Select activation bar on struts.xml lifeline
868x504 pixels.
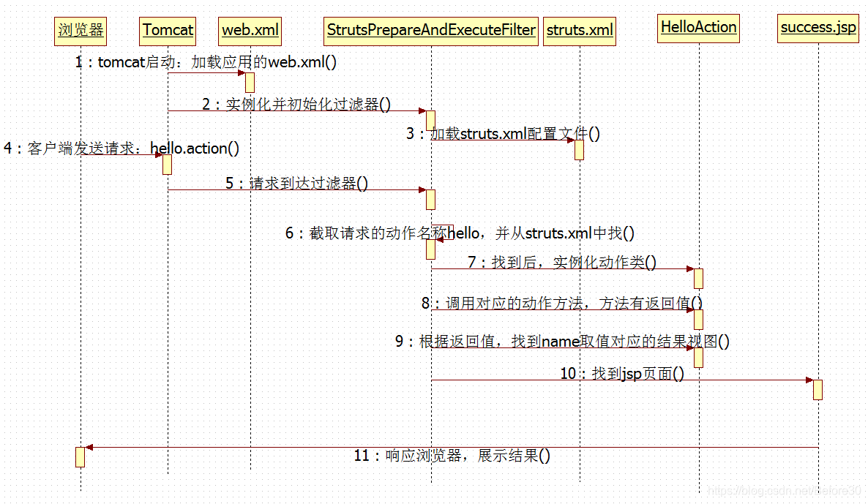579,150
